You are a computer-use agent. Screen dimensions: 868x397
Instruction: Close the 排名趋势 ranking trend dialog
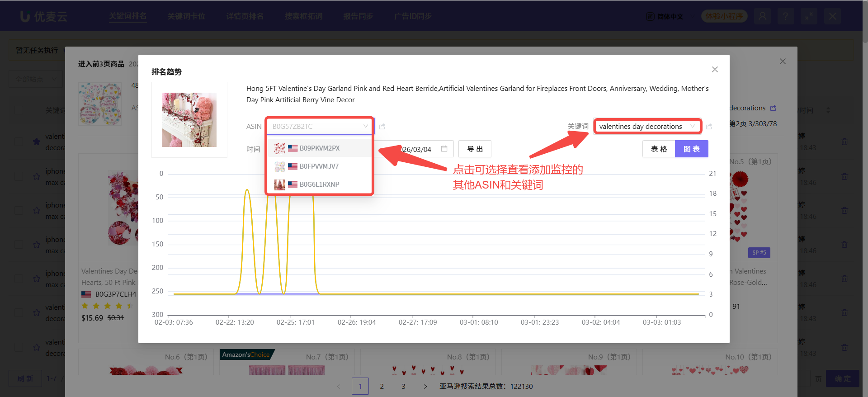[715, 69]
